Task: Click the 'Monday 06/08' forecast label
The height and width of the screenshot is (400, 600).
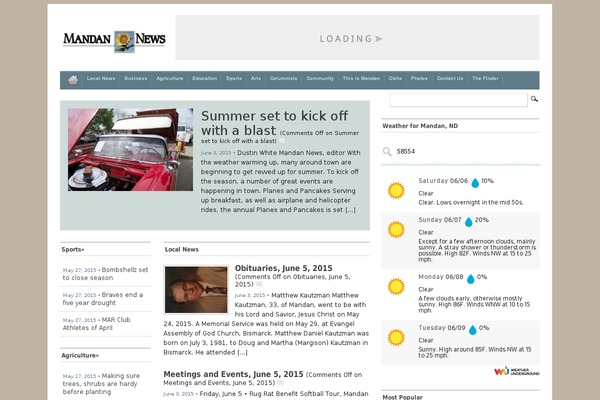Action: (441, 277)
